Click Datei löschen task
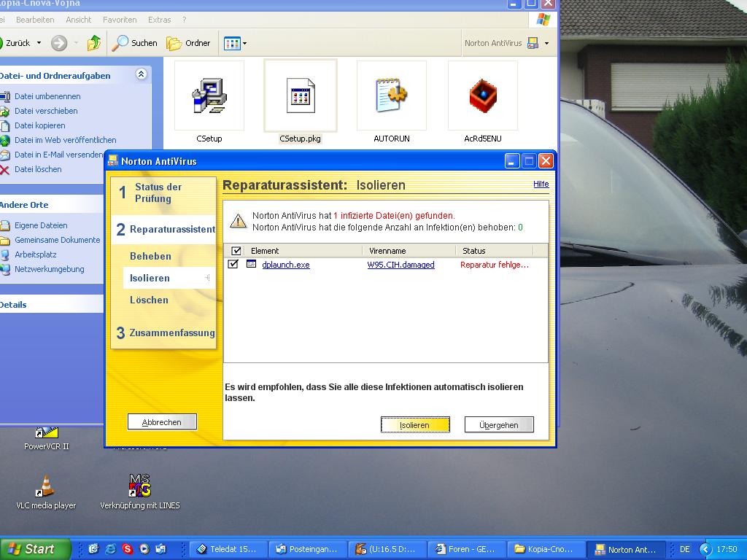 tap(38, 169)
